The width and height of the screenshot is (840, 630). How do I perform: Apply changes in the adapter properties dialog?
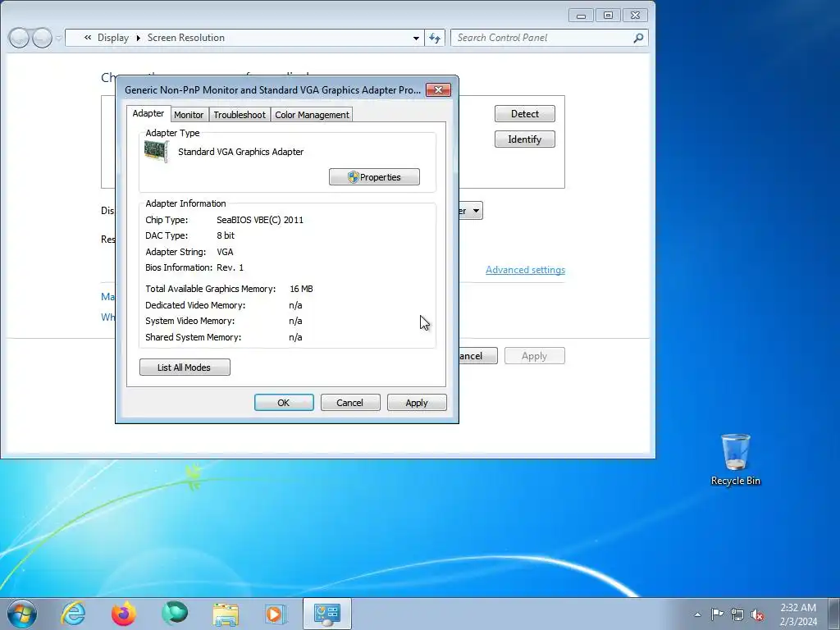pyautogui.click(x=417, y=402)
